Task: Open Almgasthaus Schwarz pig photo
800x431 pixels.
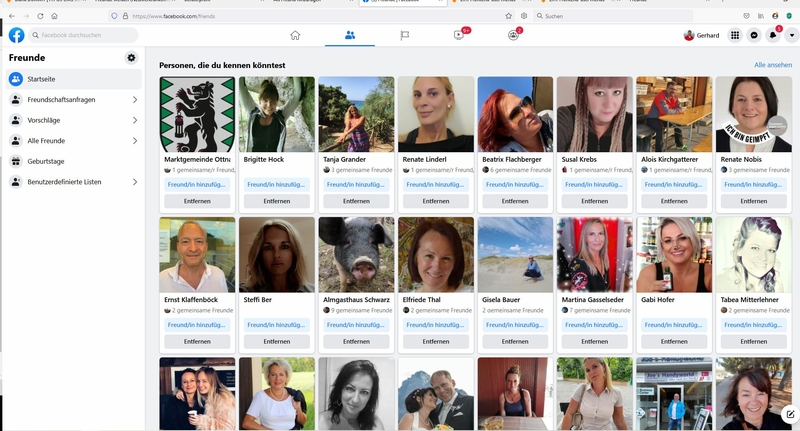Action: point(356,255)
